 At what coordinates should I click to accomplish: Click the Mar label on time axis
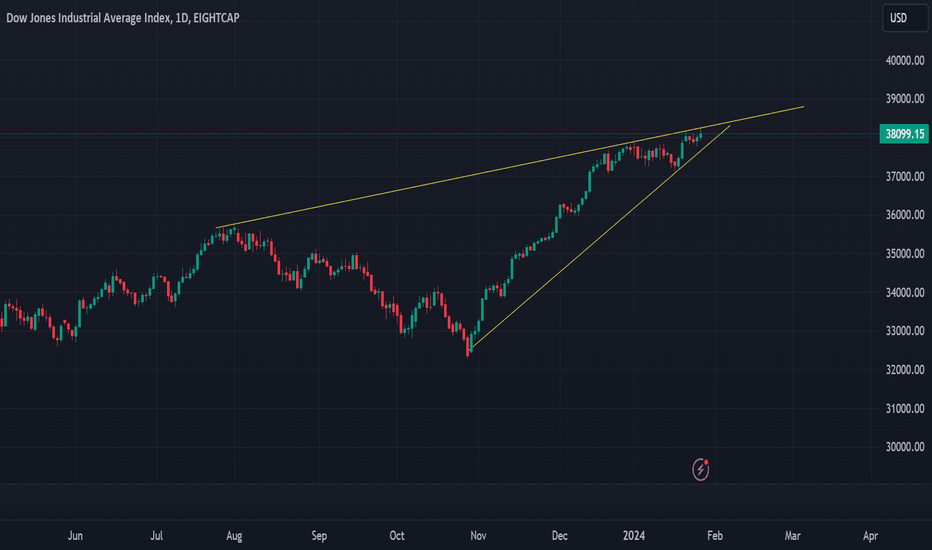792,536
